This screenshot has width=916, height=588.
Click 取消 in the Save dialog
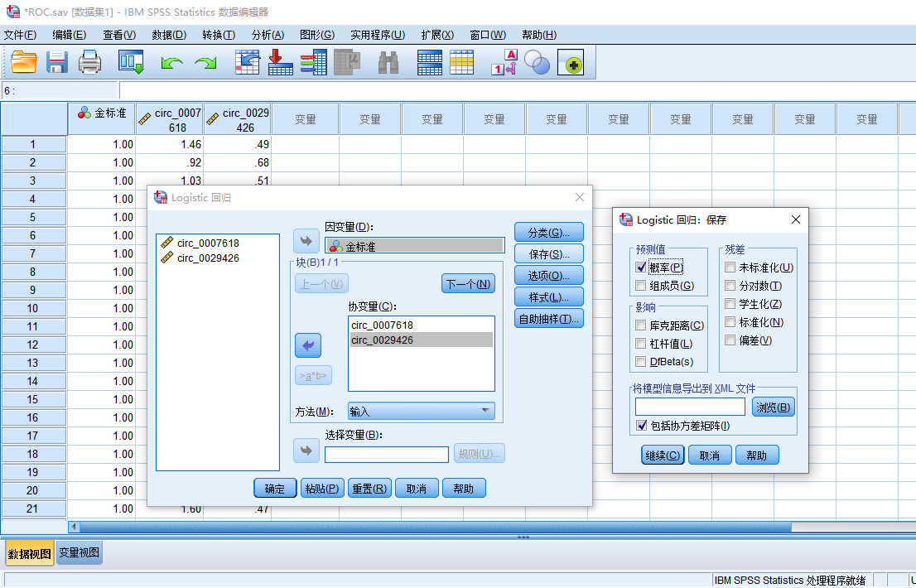pos(710,455)
